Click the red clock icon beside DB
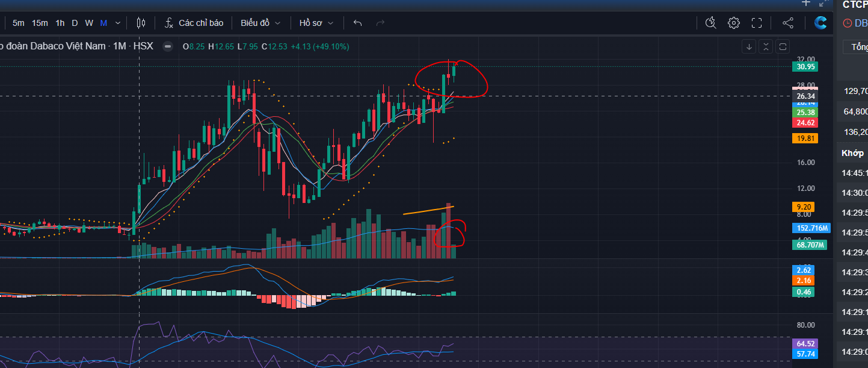This screenshot has height=368, width=868. tap(848, 23)
